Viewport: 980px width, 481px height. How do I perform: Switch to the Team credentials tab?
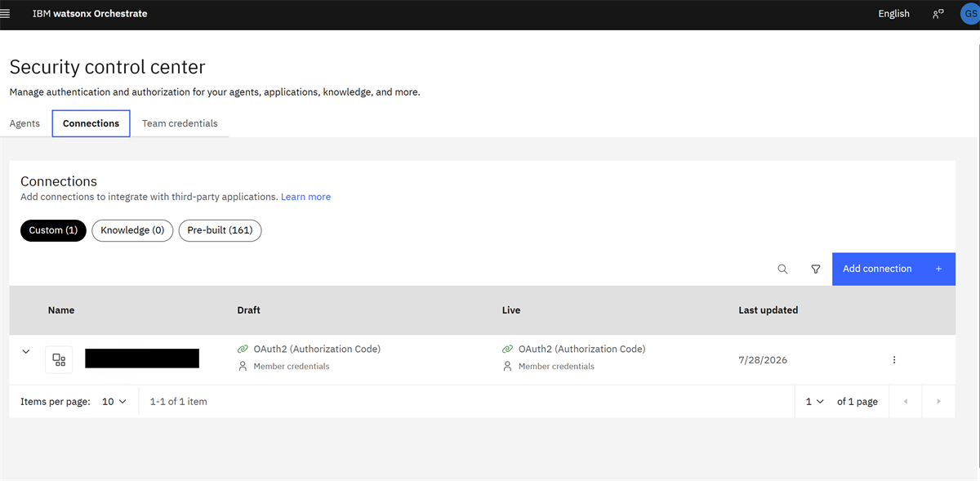click(180, 123)
